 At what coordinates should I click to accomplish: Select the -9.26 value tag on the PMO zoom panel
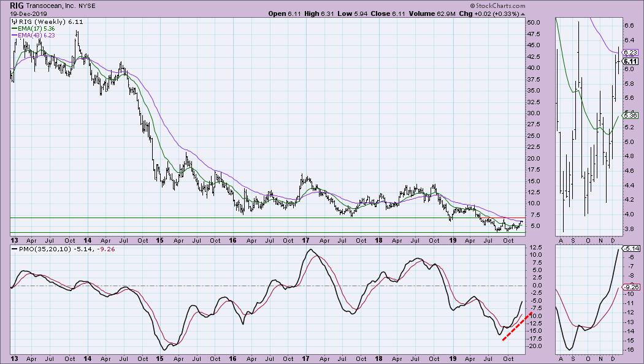pos(631,287)
